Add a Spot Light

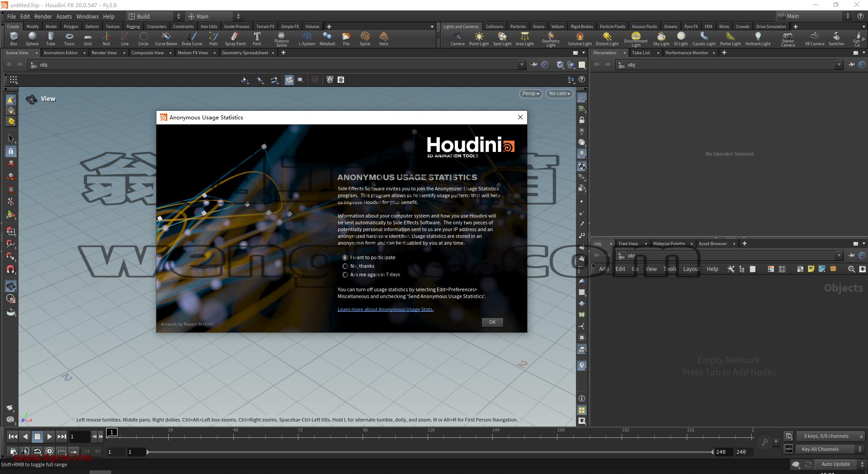[x=502, y=39]
